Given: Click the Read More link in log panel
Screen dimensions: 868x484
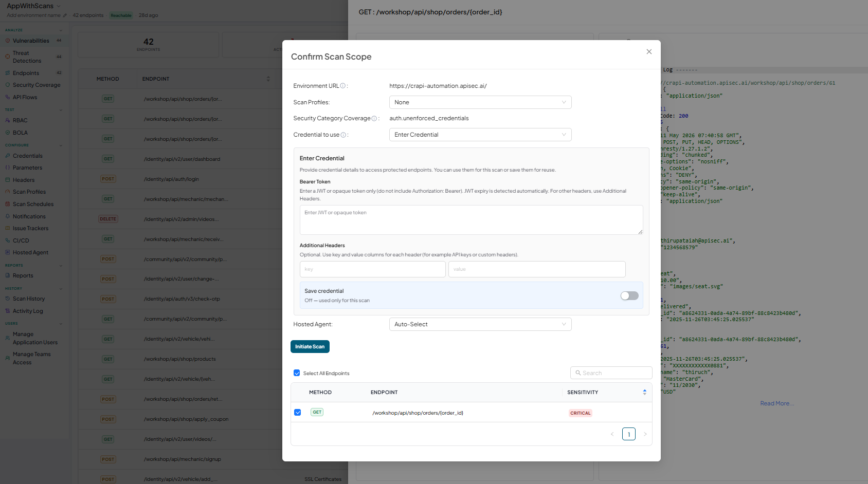Looking at the screenshot, I should click(777, 403).
